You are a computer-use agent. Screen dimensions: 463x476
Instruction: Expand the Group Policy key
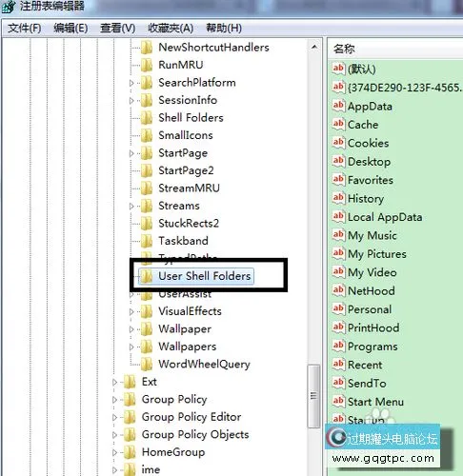point(114,400)
